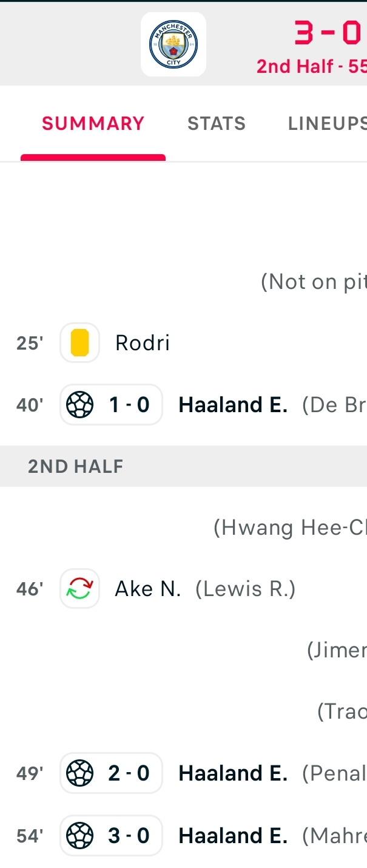Viewport: 367px width, 868px height.
Task: Tap the Hwang Hee-Chan substitution text
Action: [x=290, y=528]
